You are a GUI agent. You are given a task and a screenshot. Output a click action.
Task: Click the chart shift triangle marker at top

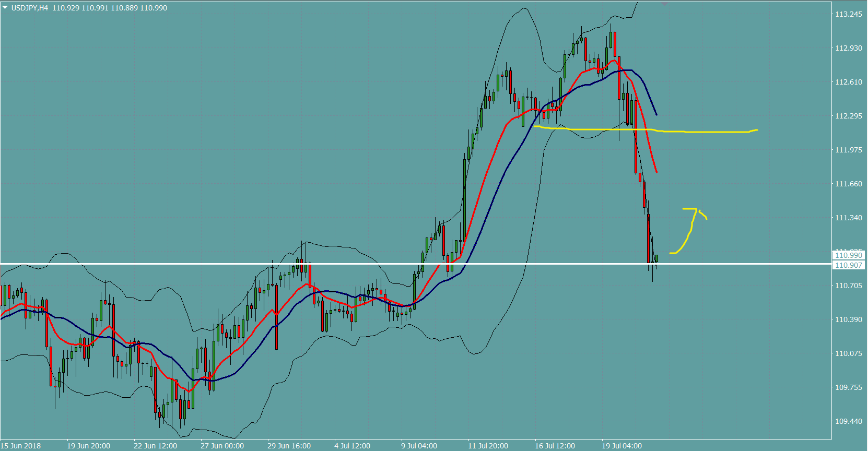pyautogui.click(x=664, y=4)
